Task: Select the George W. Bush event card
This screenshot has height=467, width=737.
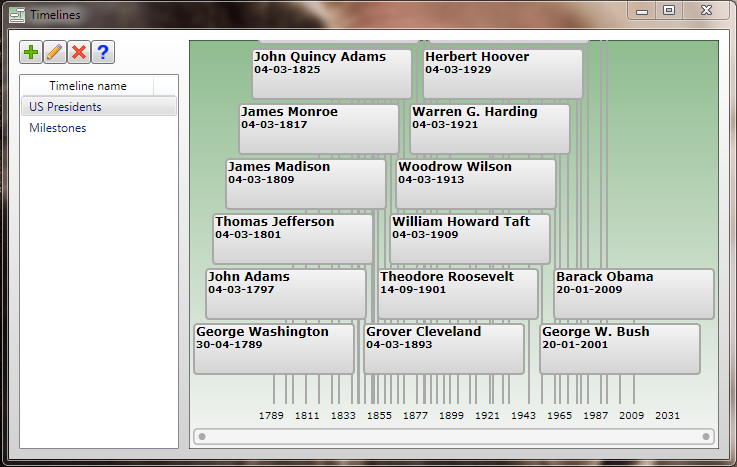Action: point(620,349)
